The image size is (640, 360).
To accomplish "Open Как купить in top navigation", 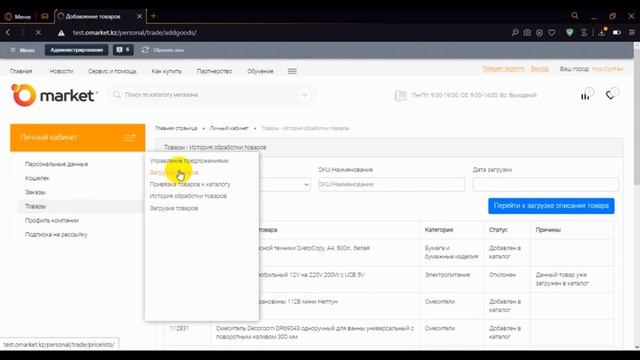I will click(x=167, y=71).
